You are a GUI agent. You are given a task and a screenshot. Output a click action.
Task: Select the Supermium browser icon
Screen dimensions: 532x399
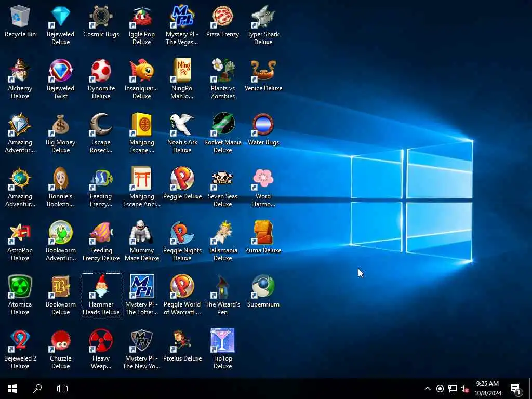(263, 286)
